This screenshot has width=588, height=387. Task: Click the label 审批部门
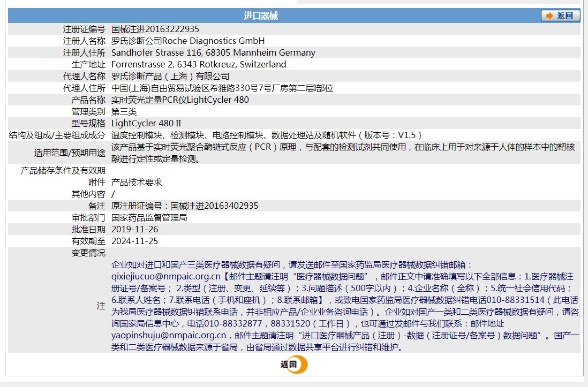(88, 217)
